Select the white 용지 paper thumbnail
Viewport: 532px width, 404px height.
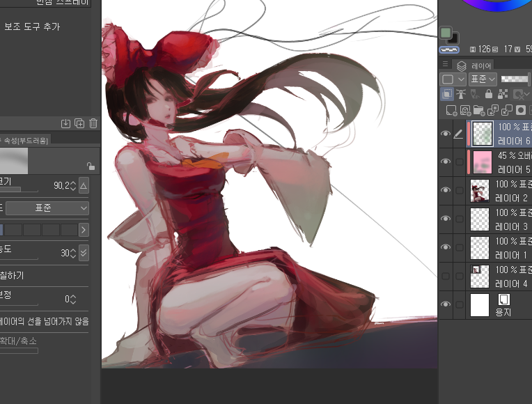(480, 305)
